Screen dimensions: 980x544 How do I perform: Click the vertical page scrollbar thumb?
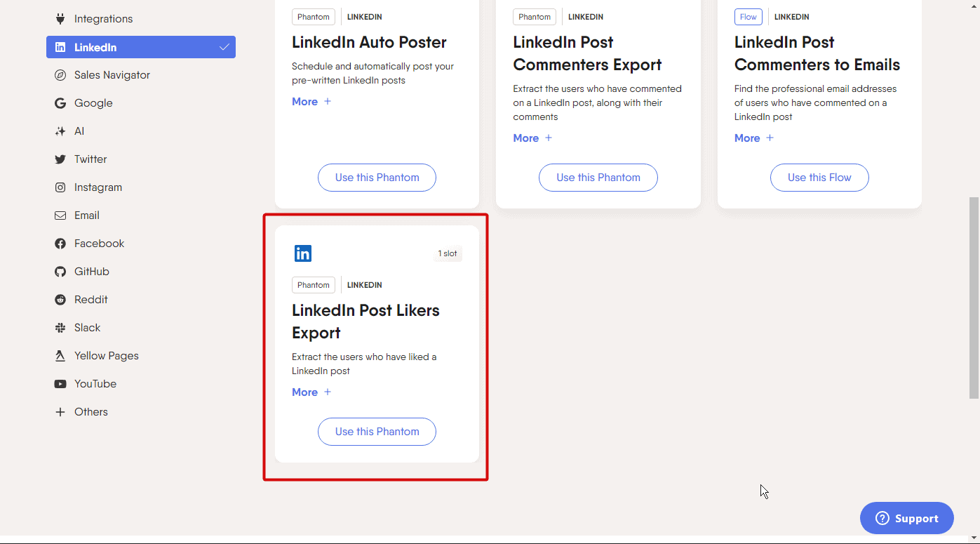[974, 298]
